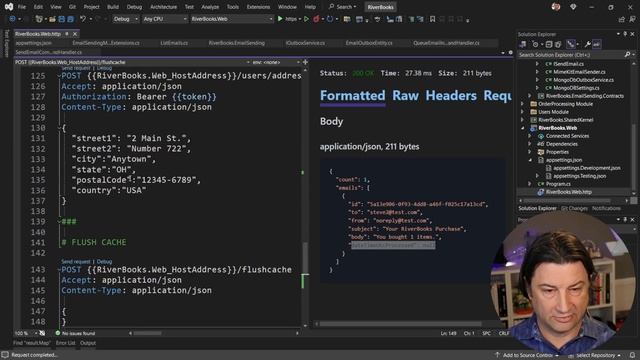Image resolution: width=640 pixels, height=360 pixels.
Task: Open the env none environment dropdown
Action: [x=276, y=62]
